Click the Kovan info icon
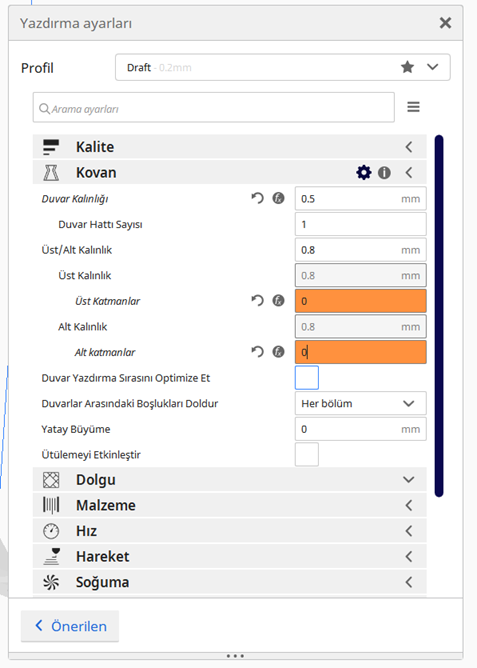This screenshot has width=477, height=668. [x=384, y=173]
